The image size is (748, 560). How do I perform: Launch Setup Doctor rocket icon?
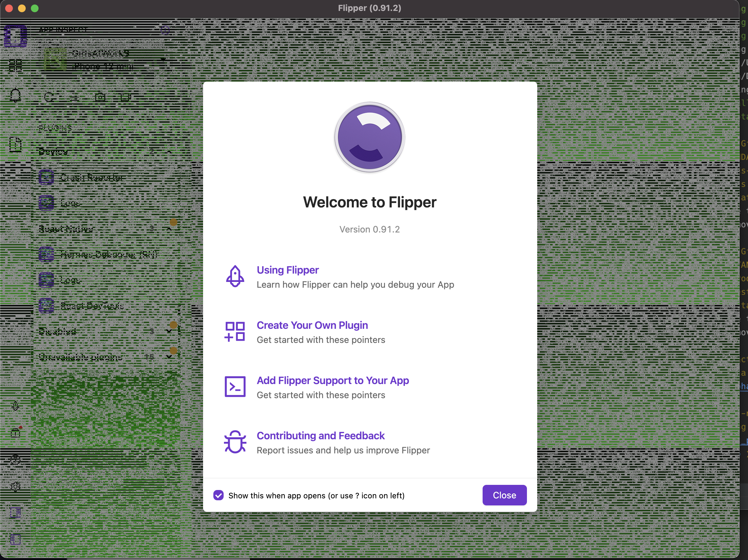(x=15, y=406)
